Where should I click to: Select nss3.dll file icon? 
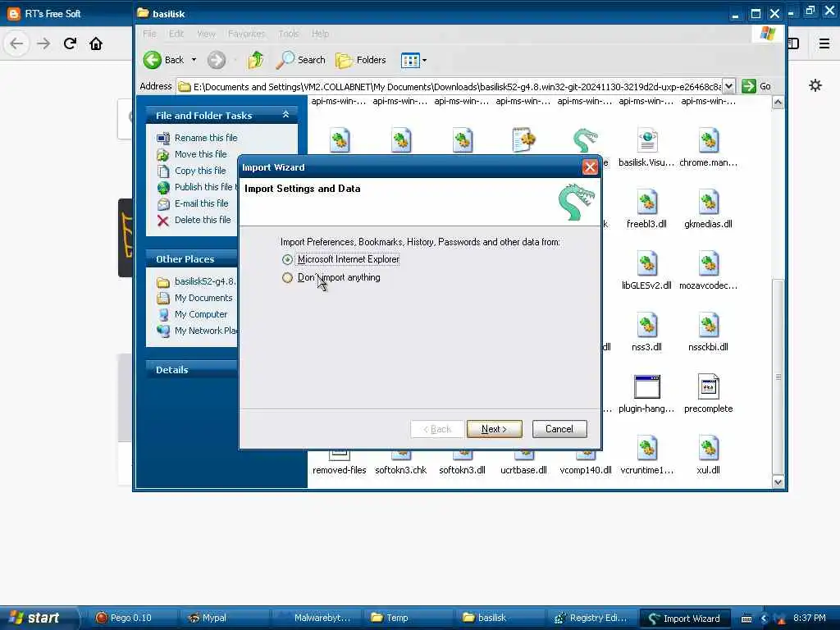pyautogui.click(x=647, y=326)
